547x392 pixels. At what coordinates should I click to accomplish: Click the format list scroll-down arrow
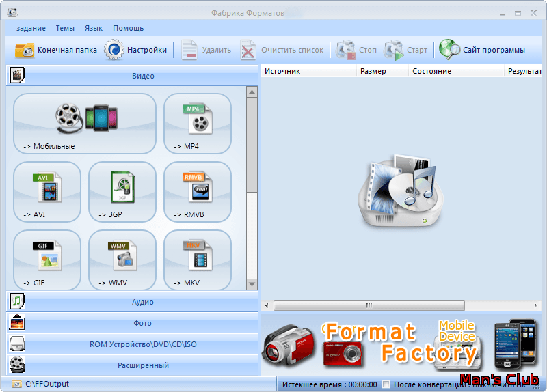[x=252, y=284]
